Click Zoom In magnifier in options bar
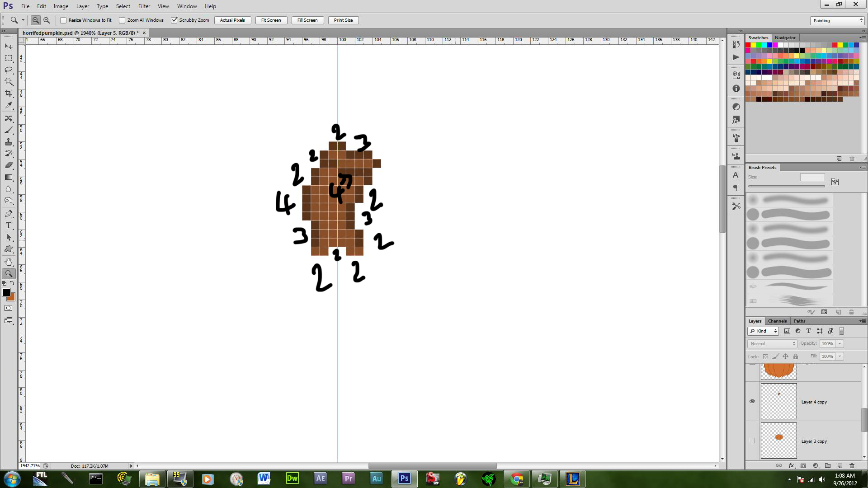The image size is (868, 488). [36, 20]
